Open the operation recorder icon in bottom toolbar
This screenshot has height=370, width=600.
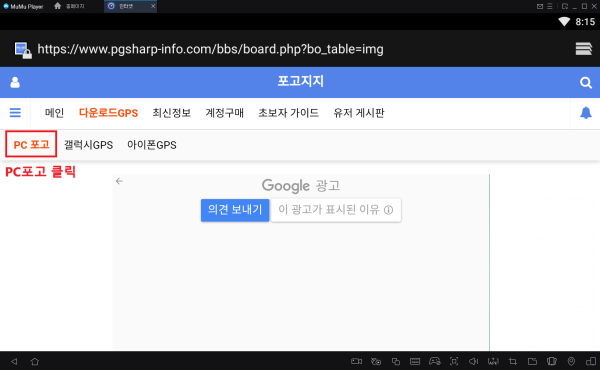[x=376, y=361]
